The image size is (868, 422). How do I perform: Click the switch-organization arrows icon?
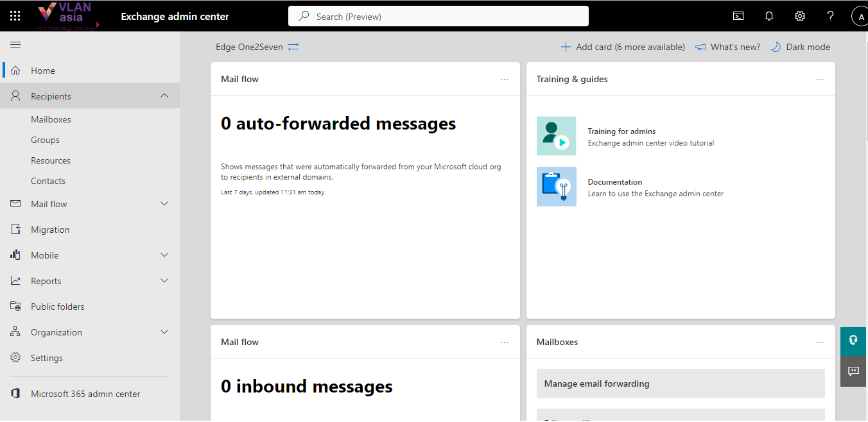293,47
